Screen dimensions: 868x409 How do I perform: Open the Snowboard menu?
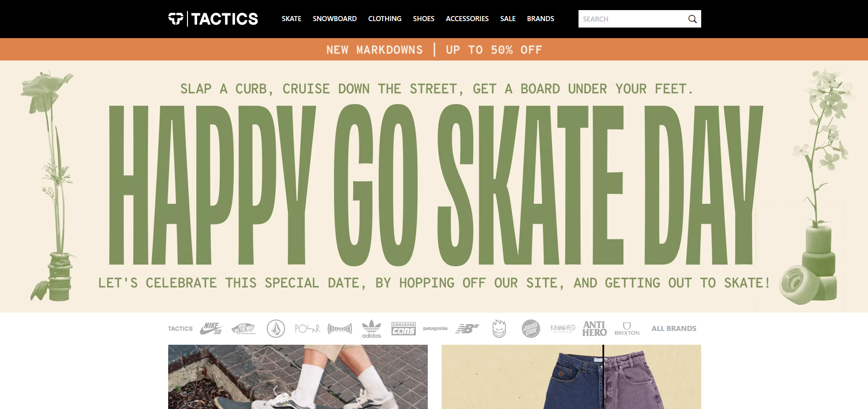[x=335, y=19]
